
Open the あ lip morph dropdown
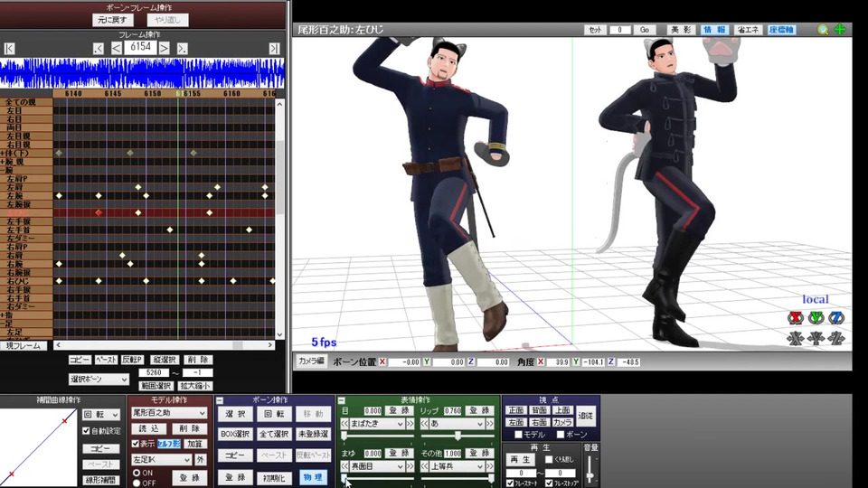click(458, 424)
